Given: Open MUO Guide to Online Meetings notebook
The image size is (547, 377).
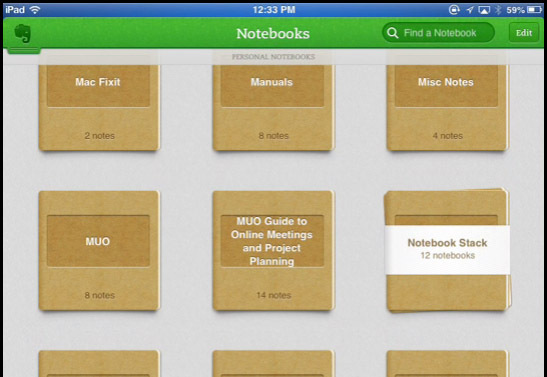Looking at the screenshot, I should coord(274,250).
